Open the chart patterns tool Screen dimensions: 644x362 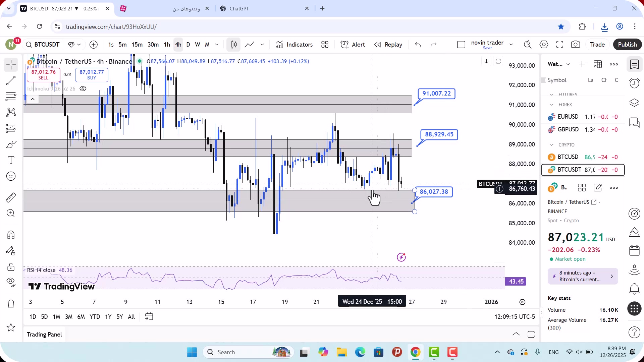tap(11, 112)
